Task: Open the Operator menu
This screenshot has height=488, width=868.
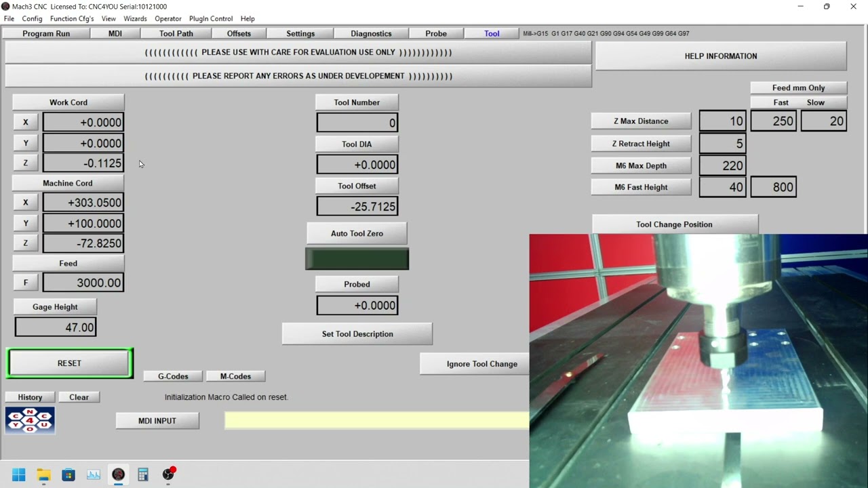Action: (167, 18)
